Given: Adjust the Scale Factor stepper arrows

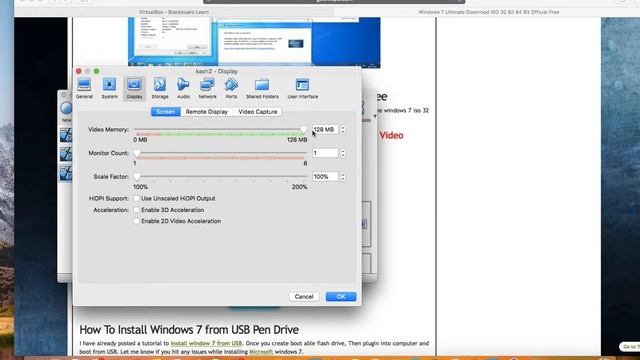Looking at the screenshot, I should point(343,177).
